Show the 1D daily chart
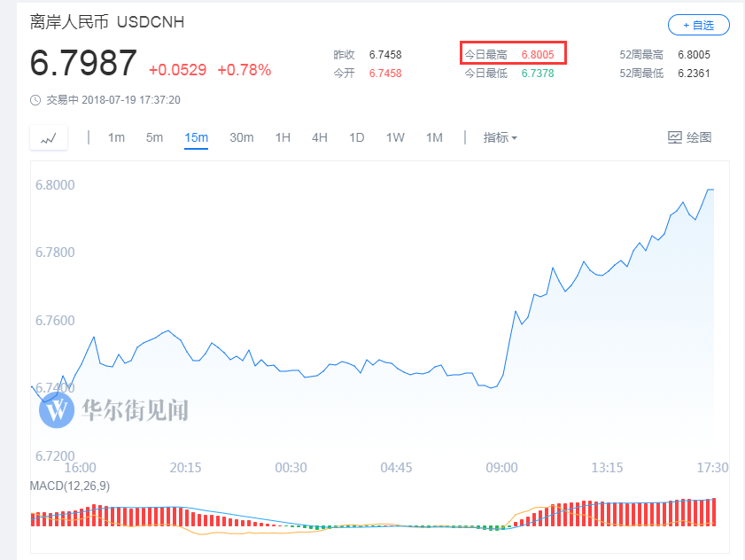The height and width of the screenshot is (560, 745). (x=356, y=137)
